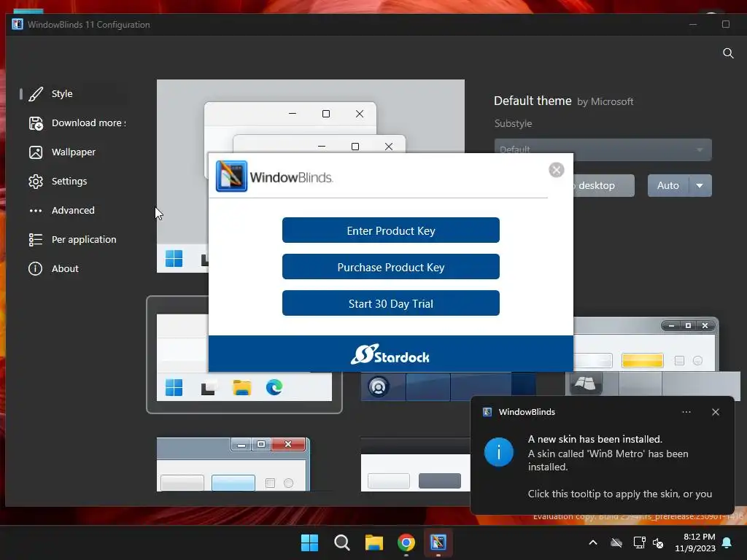Minimize the WindowBlinds Configuration window
This screenshot has width=747, height=560.
tap(693, 24)
